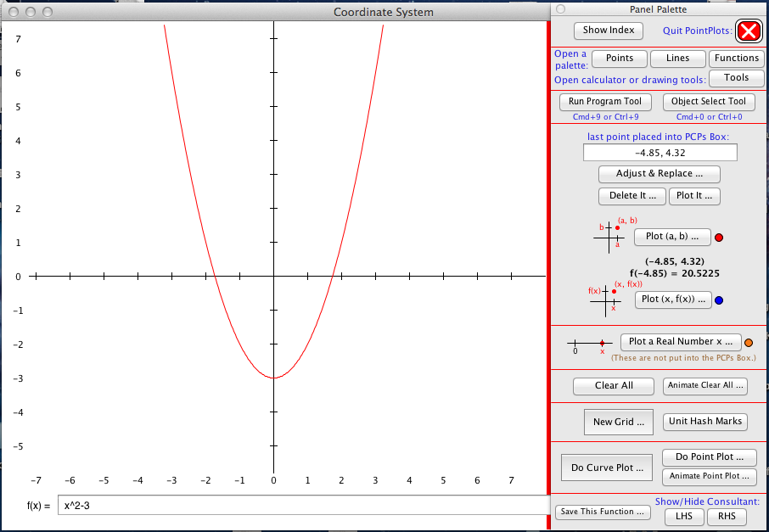Click the y-axis label -5
This screenshot has width=769, height=532.
pos(16,446)
